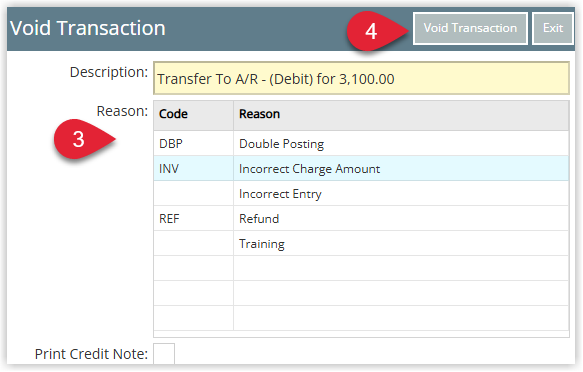Select the Training reason row
The width and height of the screenshot is (583, 372).
pos(361,243)
